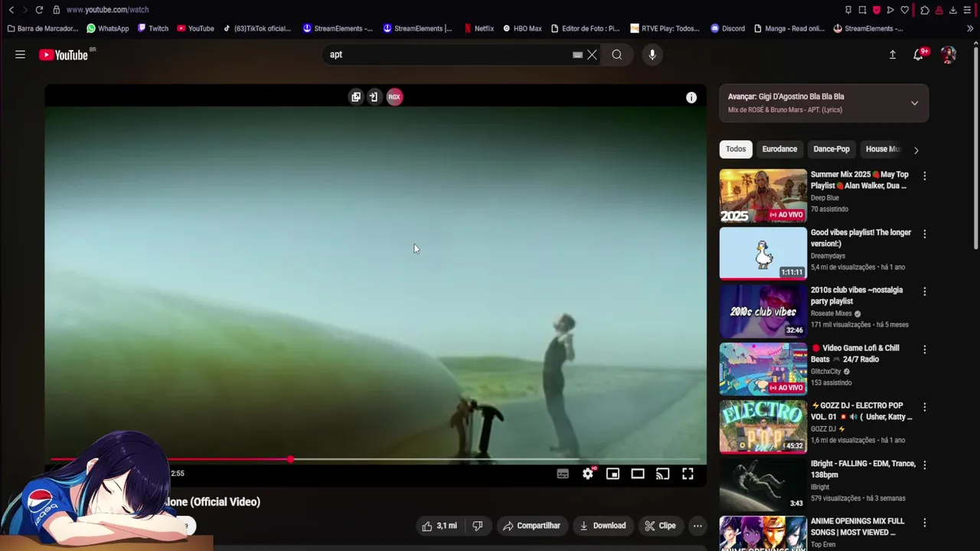This screenshot has width=980, height=551.
Task: Show more filter chips with right arrow
Action: 916,150
